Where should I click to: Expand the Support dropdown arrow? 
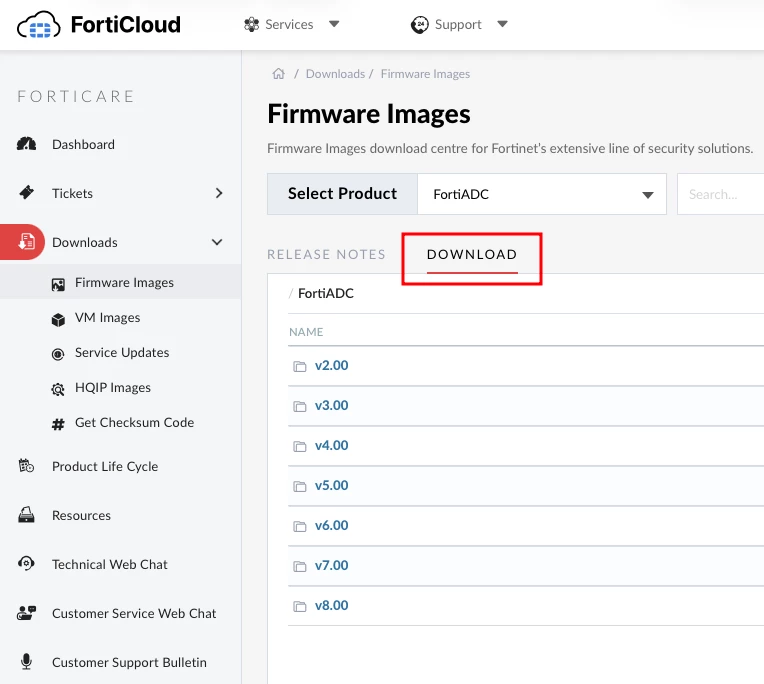pos(502,24)
